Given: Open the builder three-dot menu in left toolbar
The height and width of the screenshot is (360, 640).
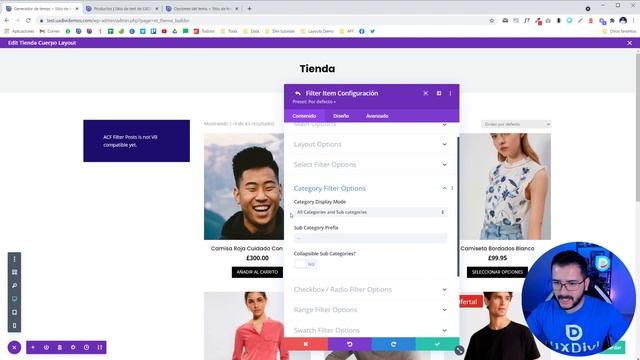Looking at the screenshot, I should [x=14, y=259].
